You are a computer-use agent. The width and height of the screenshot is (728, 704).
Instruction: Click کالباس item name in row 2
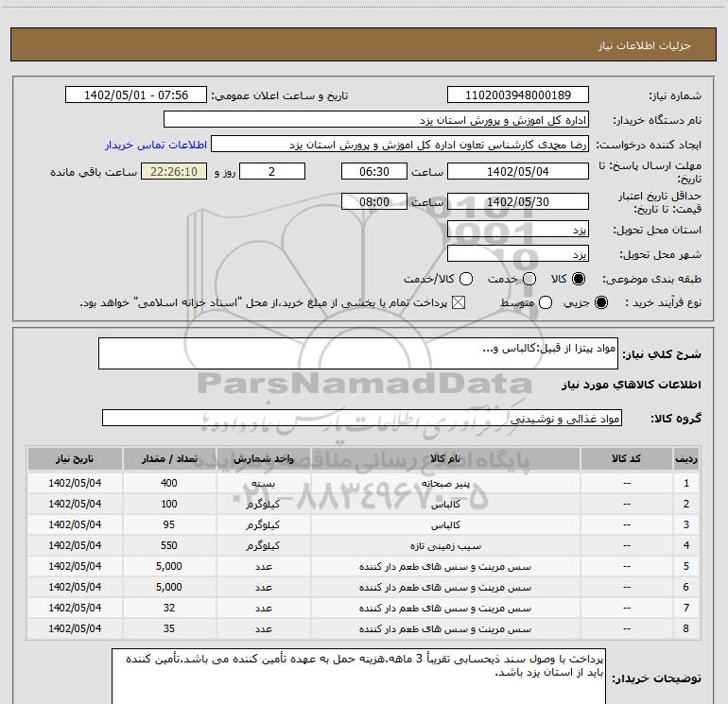445,505
